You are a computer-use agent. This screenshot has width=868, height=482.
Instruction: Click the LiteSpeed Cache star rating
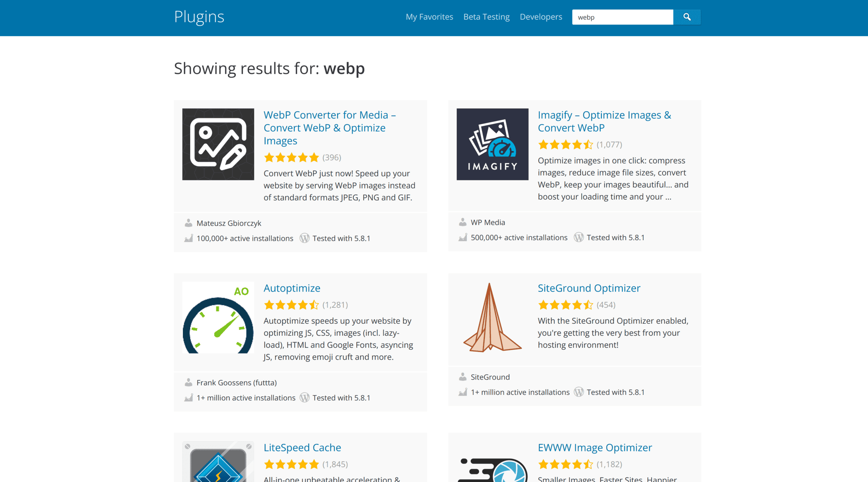291,464
